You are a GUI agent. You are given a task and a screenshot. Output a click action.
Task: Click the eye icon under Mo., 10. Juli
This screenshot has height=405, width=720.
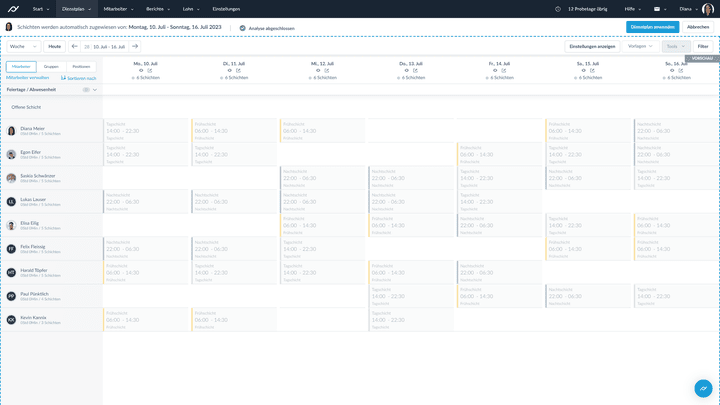pyautogui.click(x=141, y=70)
